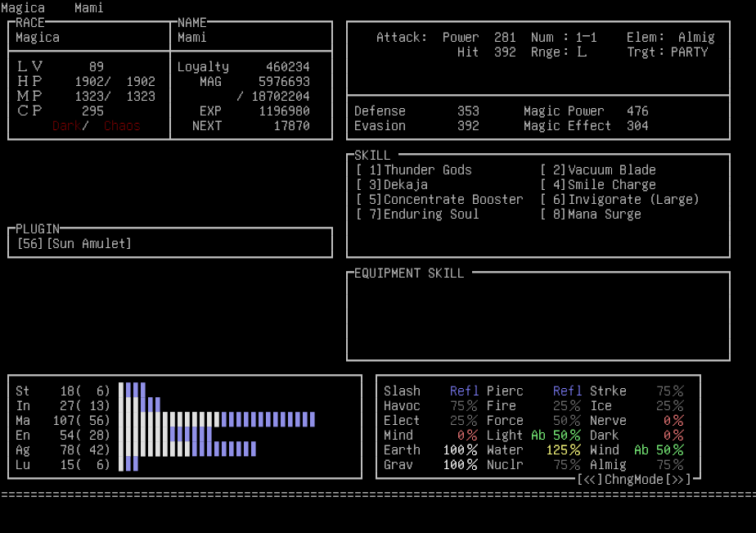Click the [>>] next mode arrow
Screen dimensions: 756x533
tap(678, 480)
